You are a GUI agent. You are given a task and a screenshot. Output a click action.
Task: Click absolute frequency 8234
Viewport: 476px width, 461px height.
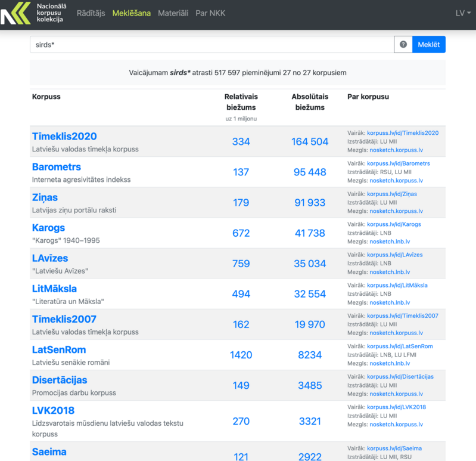310,355
